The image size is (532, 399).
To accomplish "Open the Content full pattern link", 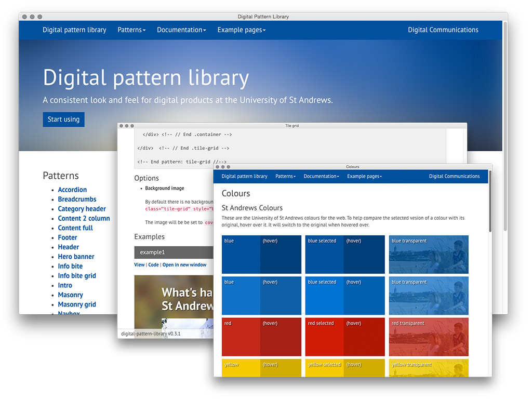I will [x=75, y=228].
